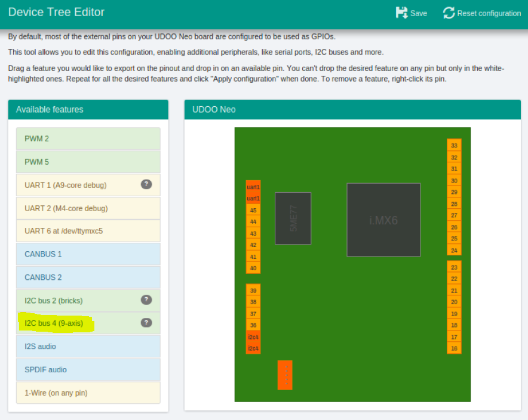Click pin 21 on the board
Viewport: 528px width, 420px height.
click(x=455, y=291)
